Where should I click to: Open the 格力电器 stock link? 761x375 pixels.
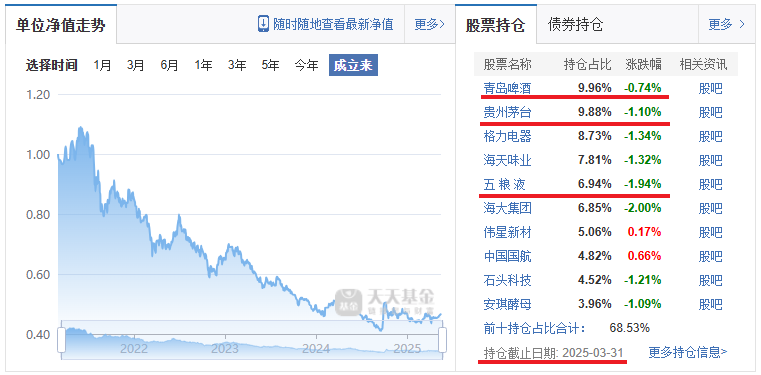click(x=507, y=136)
